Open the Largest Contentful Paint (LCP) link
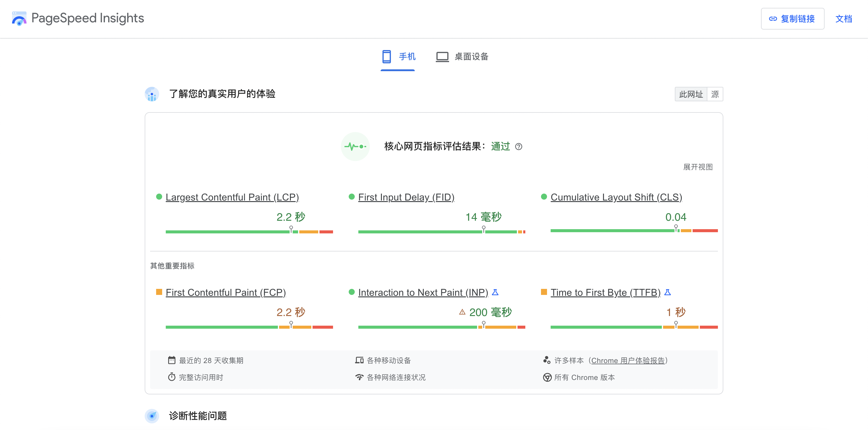The height and width of the screenshot is (430, 868). click(232, 197)
